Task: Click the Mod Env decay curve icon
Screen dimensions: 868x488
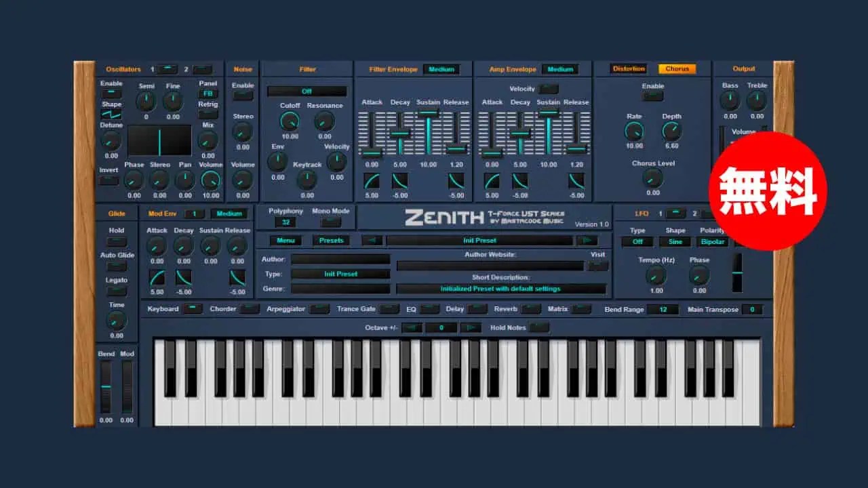Action: [184, 277]
